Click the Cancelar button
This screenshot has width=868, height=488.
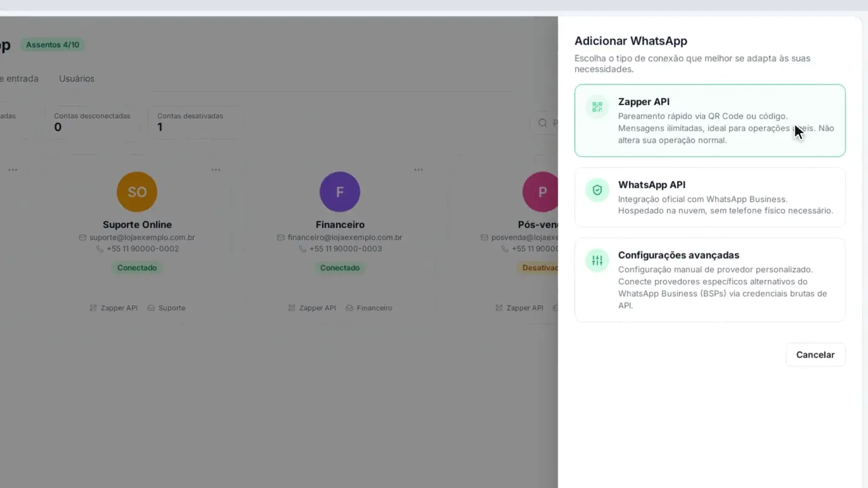coord(815,355)
